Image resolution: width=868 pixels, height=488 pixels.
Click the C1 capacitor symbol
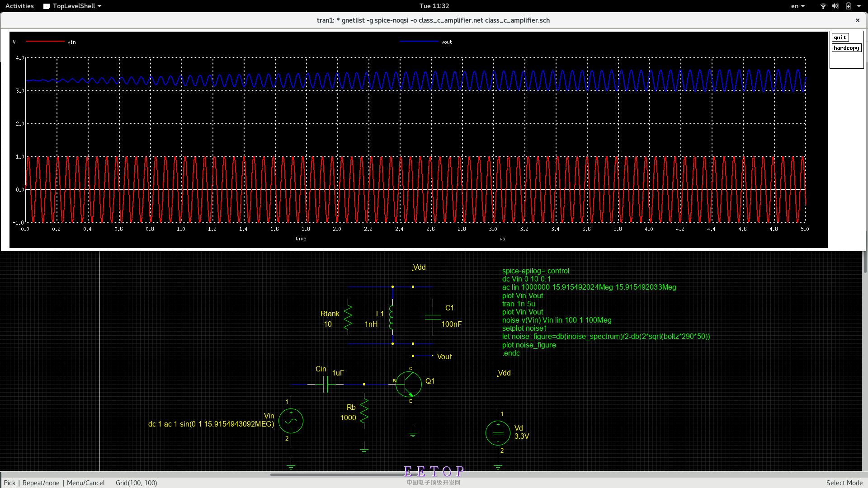(x=433, y=317)
